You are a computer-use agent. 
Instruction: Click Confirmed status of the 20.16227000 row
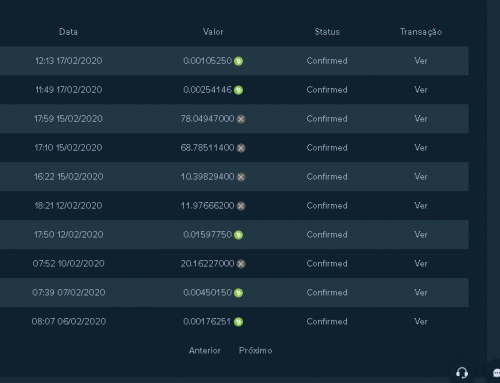point(327,264)
